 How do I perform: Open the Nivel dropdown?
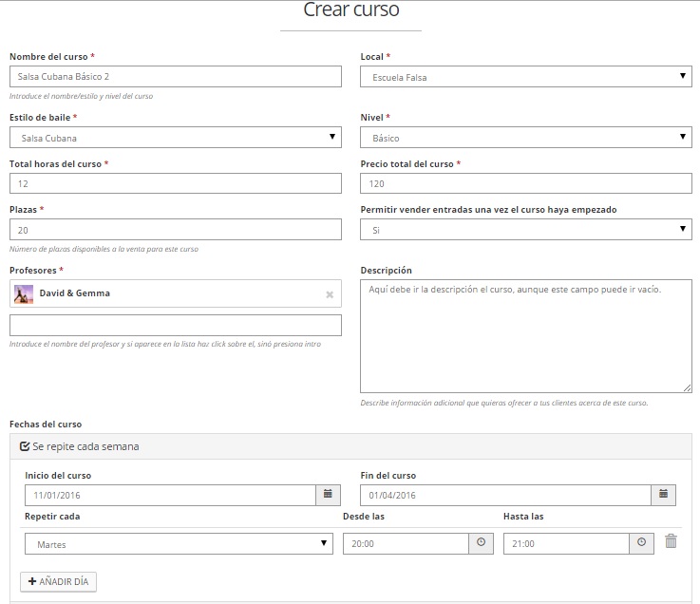pyautogui.click(x=525, y=138)
